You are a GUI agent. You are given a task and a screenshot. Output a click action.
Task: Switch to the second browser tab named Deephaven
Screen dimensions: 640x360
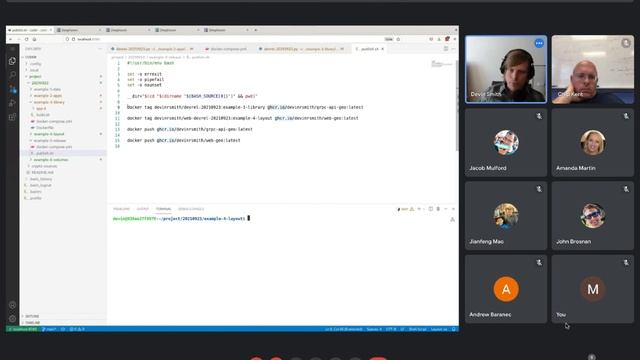(79, 30)
